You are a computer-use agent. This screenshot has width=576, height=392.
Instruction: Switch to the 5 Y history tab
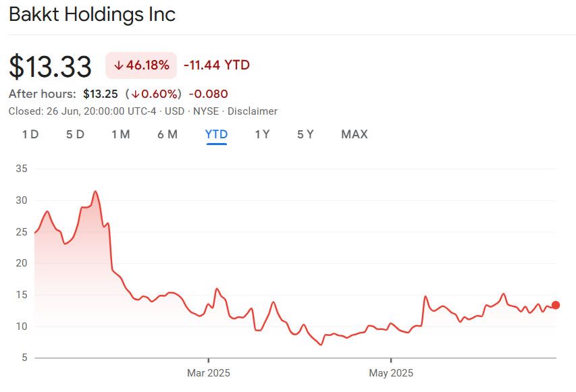pos(307,134)
